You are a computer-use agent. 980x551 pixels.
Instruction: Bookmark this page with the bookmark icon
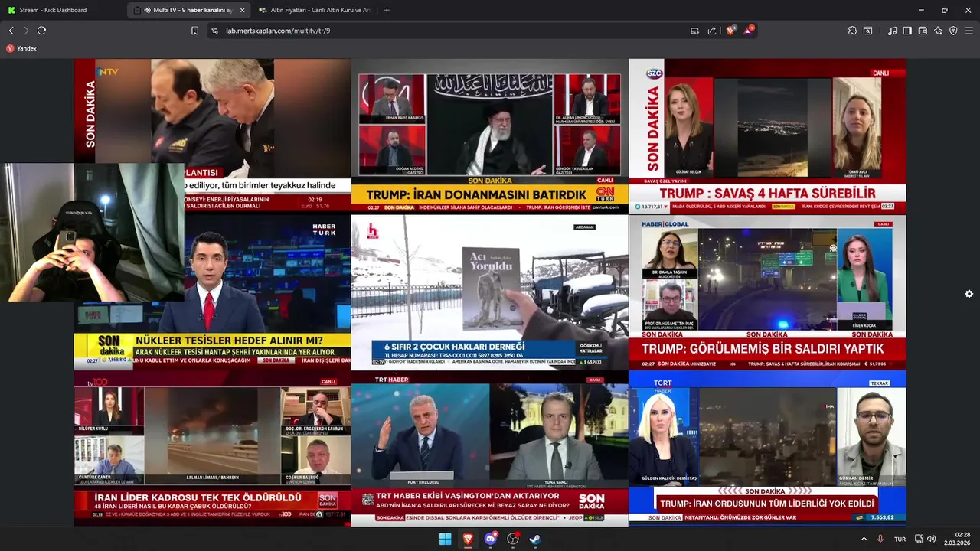[194, 31]
